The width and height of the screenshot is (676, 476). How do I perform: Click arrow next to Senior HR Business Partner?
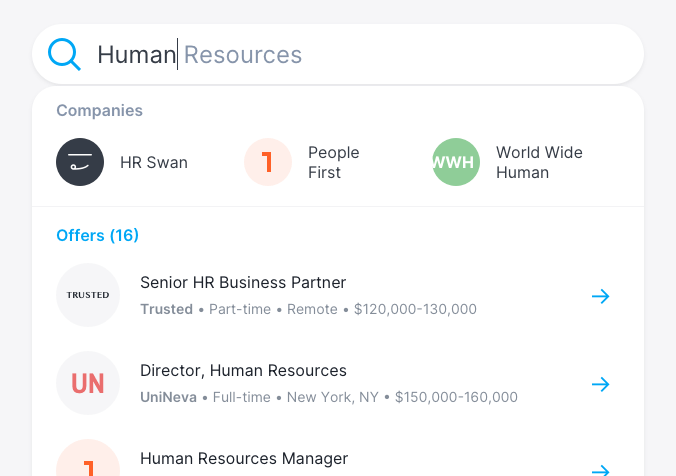[x=600, y=296]
